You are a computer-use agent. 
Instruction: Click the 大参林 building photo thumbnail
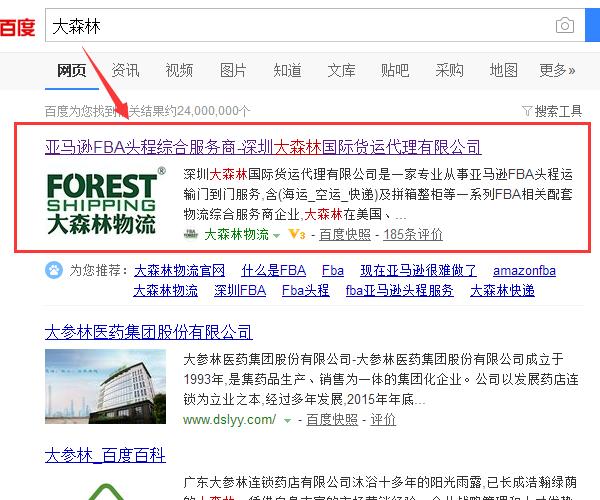106,386
